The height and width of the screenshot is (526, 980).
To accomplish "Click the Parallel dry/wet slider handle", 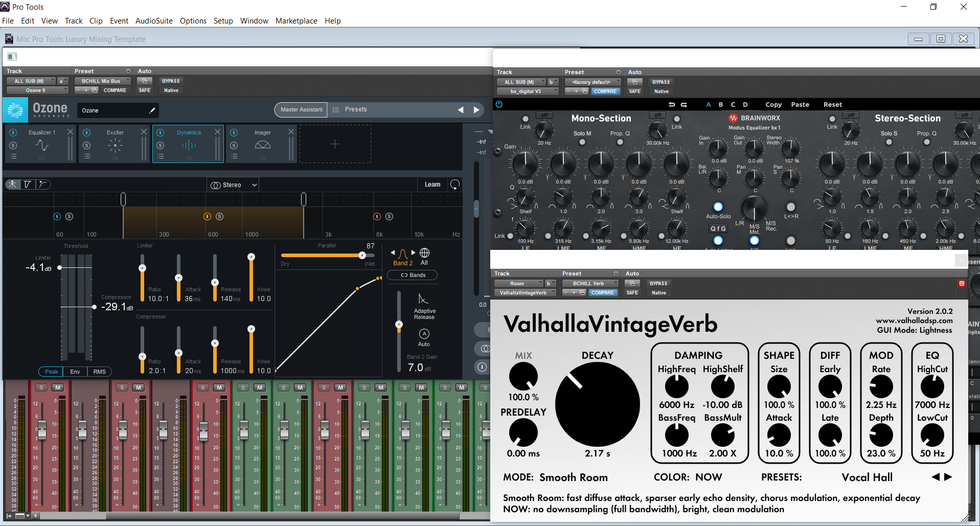I will (362, 255).
